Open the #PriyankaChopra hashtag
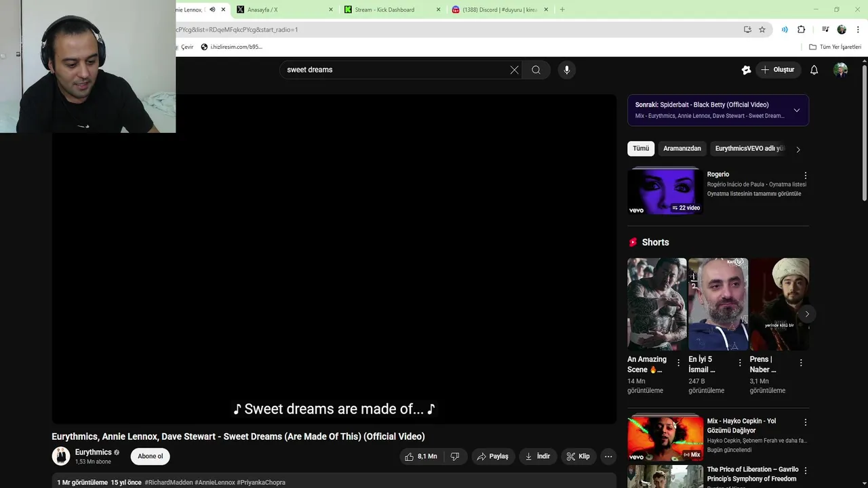The height and width of the screenshot is (488, 868). point(261,483)
